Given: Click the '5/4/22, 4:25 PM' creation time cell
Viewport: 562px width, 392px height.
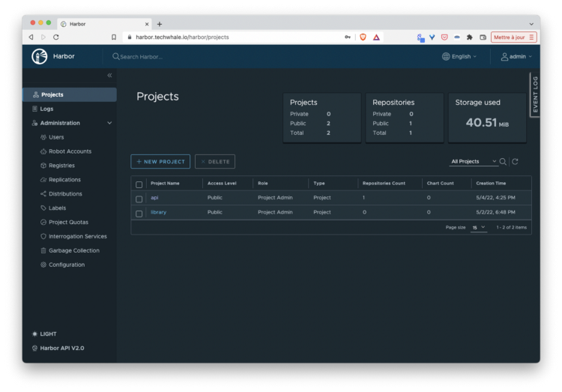Looking at the screenshot, I should tap(496, 198).
